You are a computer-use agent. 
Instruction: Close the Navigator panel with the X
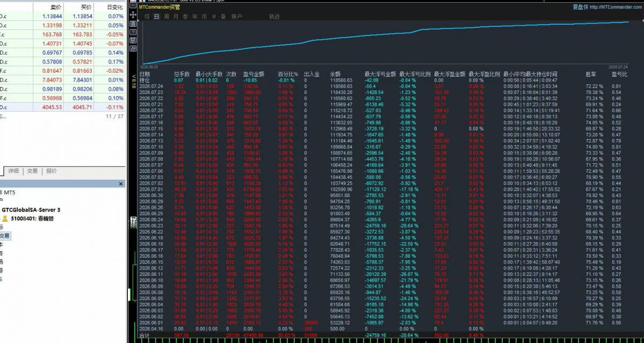click(x=121, y=184)
